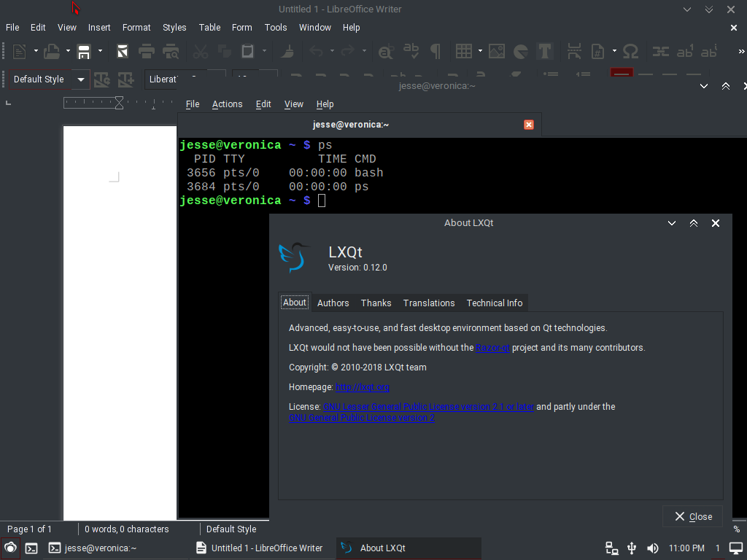Expand the Open file dropdown arrow
The image size is (747, 560).
click(x=68, y=51)
